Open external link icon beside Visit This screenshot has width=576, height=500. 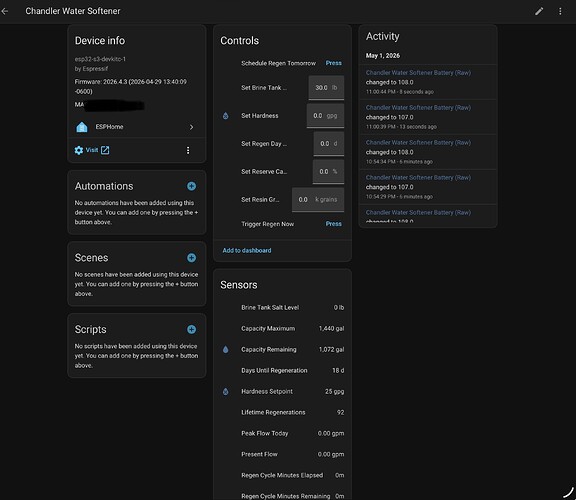pyautogui.click(x=105, y=150)
